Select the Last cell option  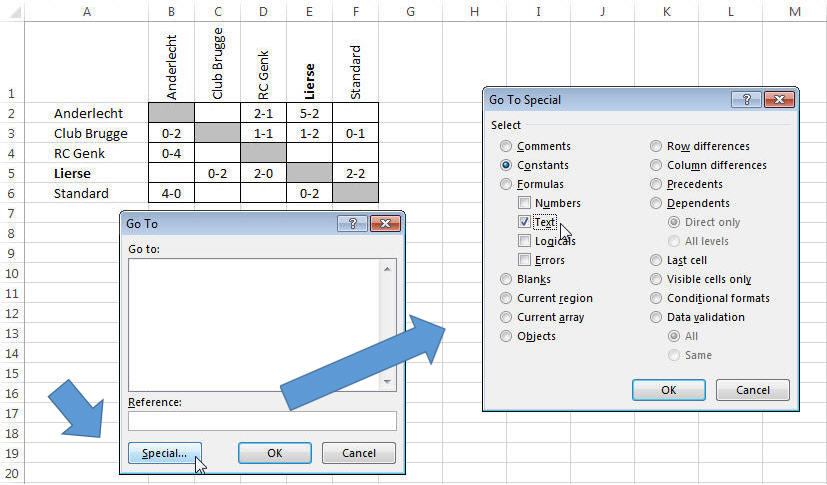(656, 260)
